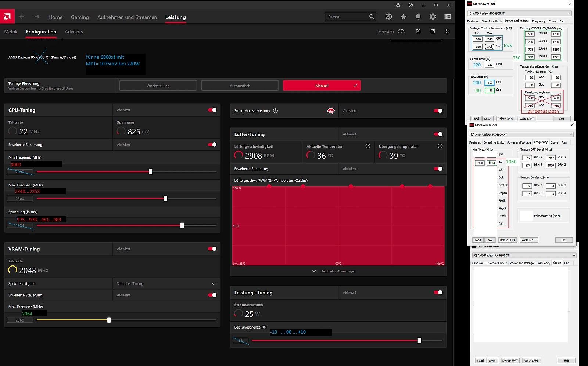Screen dimensions: 588x366
Task: Click the Power Limit GPU 180 field
Action: coord(490,65)
